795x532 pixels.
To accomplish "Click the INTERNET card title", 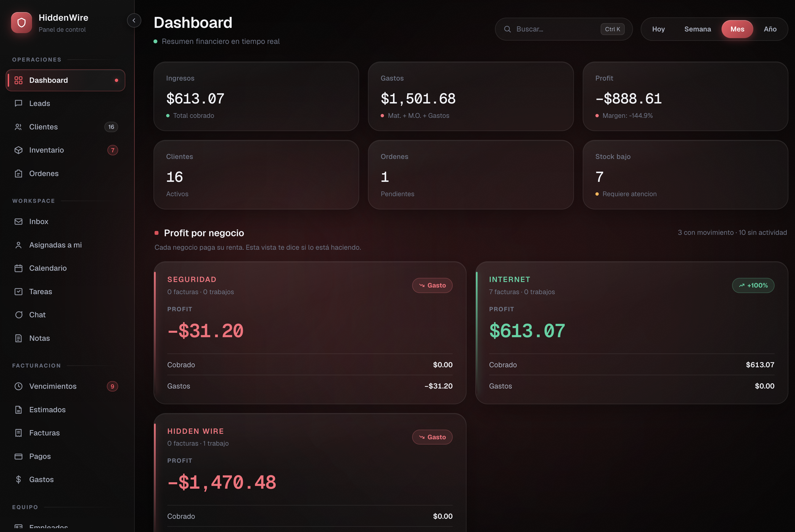I will (510, 280).
